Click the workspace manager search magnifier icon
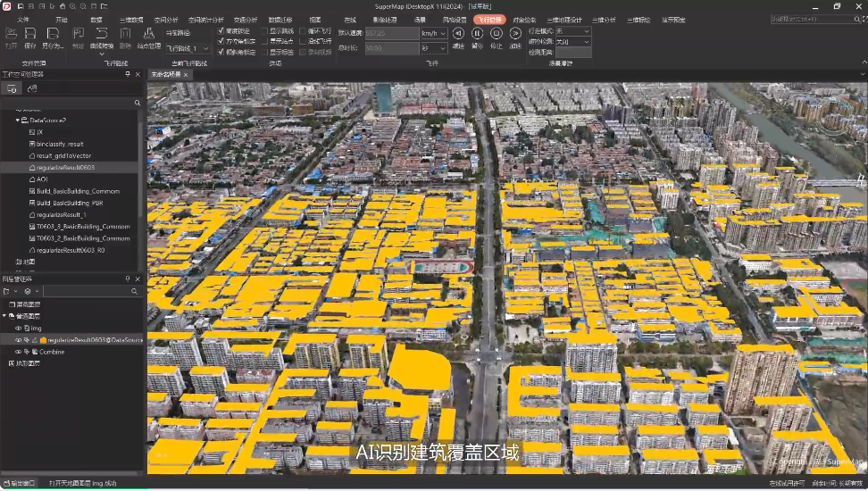The image size is (868, 491). (x=138, y=103)
